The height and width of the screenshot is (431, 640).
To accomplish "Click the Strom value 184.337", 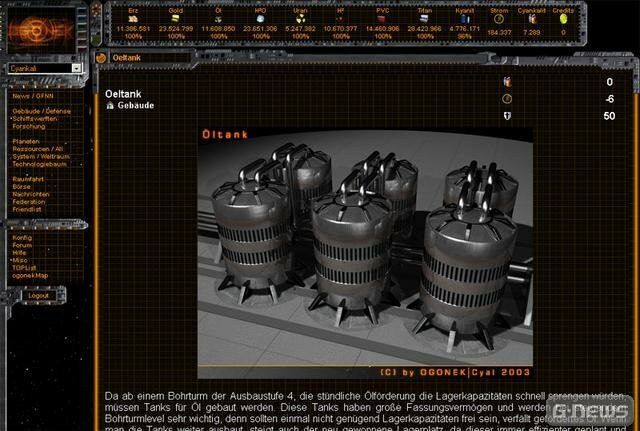I will 499,32.
